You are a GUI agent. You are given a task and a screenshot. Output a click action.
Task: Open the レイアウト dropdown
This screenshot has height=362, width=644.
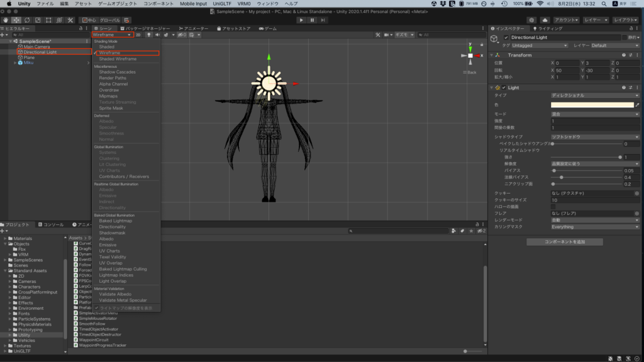tap(625, 20)
